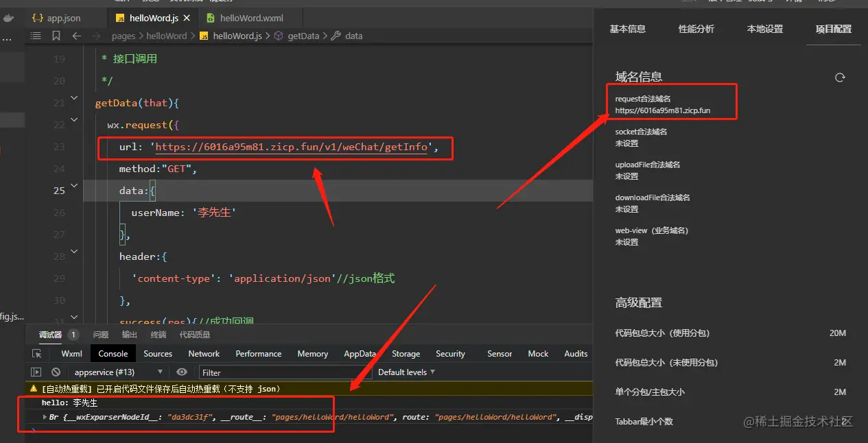Open the Security debugger tab
The height and width of the screenshot is (443, 868).
(450, 354)
